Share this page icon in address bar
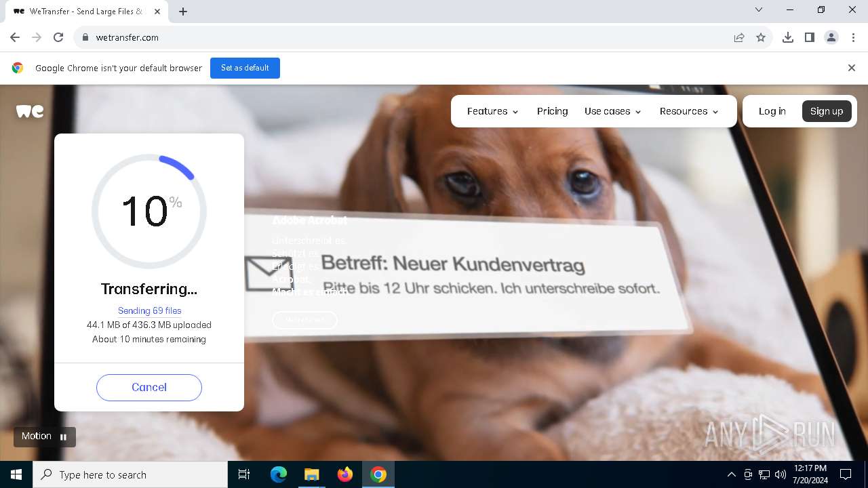This screenshot has height=488, width=868. pos(739,37)
